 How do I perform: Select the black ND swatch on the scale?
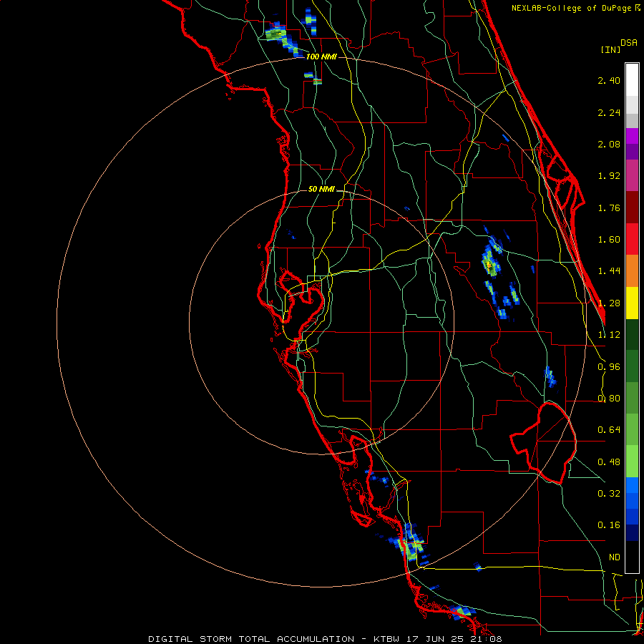[x=632, y=557]
